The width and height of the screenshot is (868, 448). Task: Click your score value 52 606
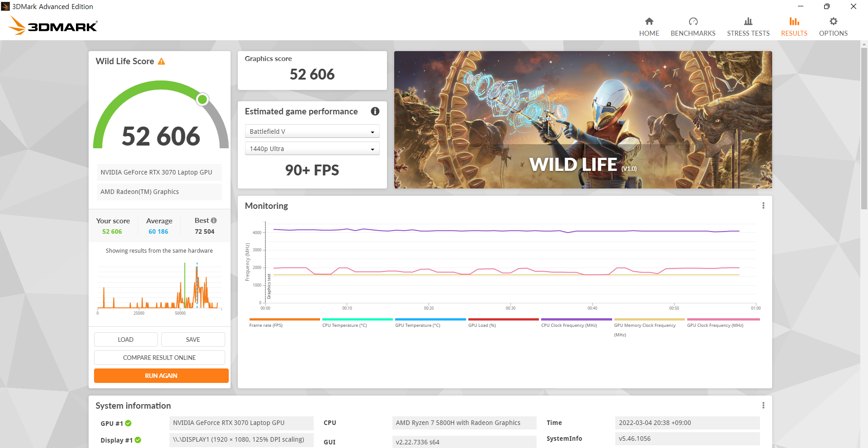click(x=112, y=231)
